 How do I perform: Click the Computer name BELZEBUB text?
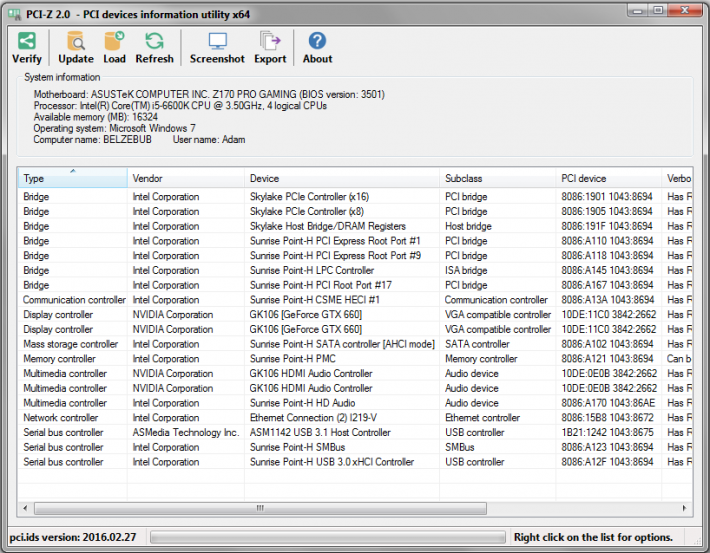[92, 139]
